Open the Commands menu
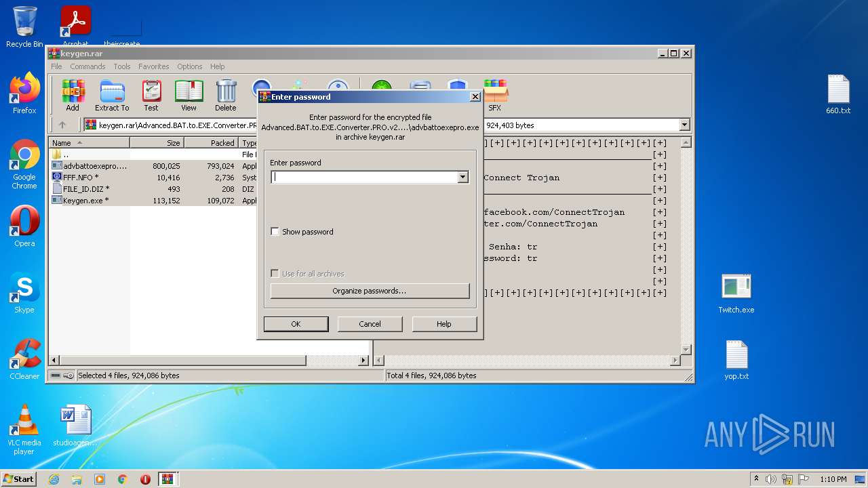 (x=87, y=66)
